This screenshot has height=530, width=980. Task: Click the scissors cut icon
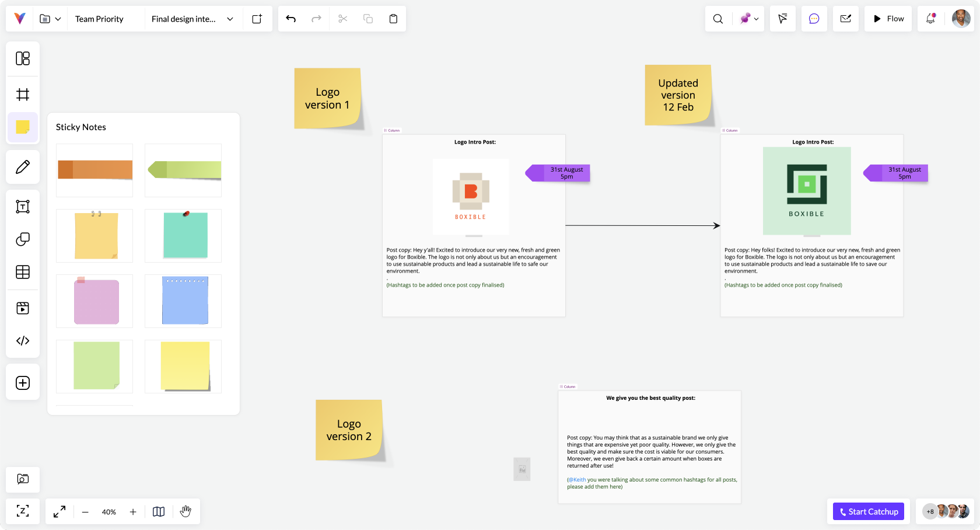(342, 19)
